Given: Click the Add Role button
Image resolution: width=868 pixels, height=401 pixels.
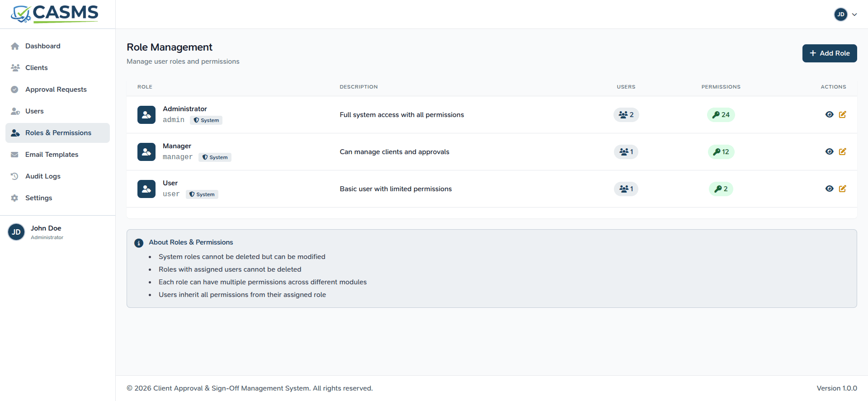Looking at the screenshot, I should click(x=829, y=53).
